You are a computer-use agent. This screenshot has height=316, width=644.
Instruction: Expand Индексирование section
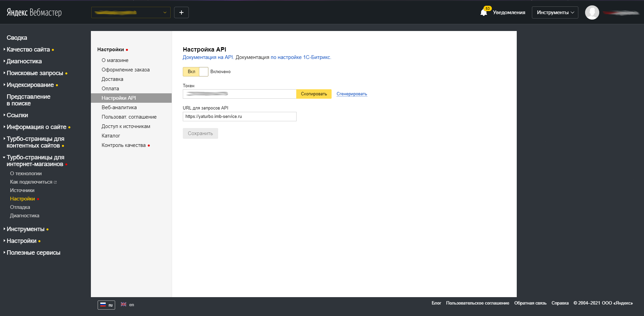tap(30, 85)
